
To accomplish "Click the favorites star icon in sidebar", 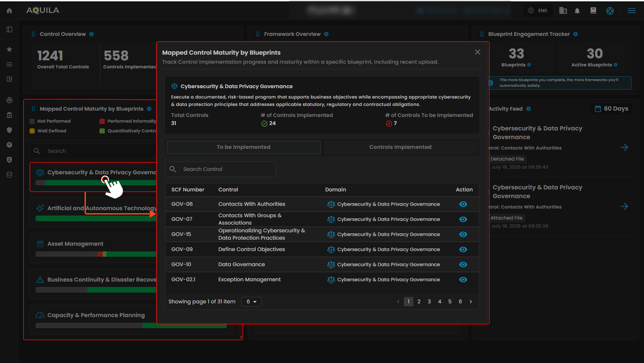I will coord(9,49).
